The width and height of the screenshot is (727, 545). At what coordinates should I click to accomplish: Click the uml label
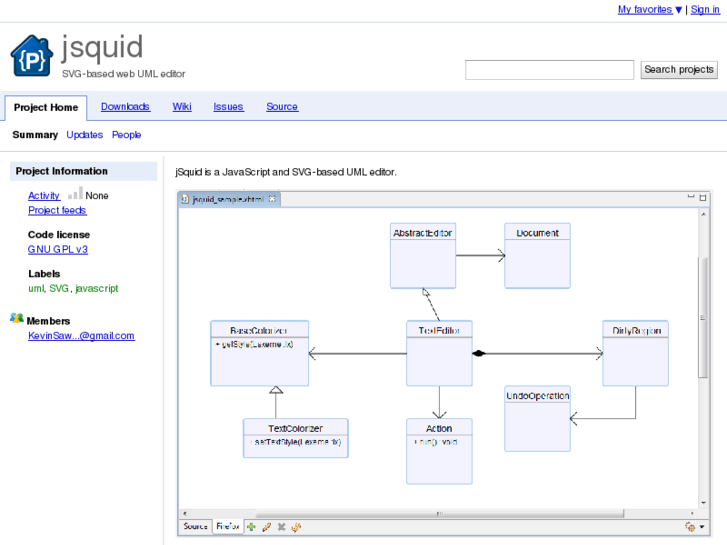pyautogui.click(x=36, y=289)
